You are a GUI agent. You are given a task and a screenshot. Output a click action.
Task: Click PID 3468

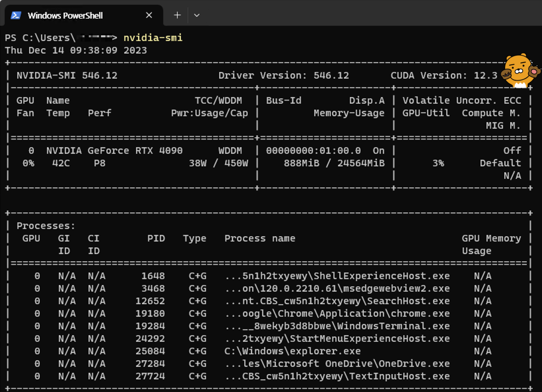[153, 289]
